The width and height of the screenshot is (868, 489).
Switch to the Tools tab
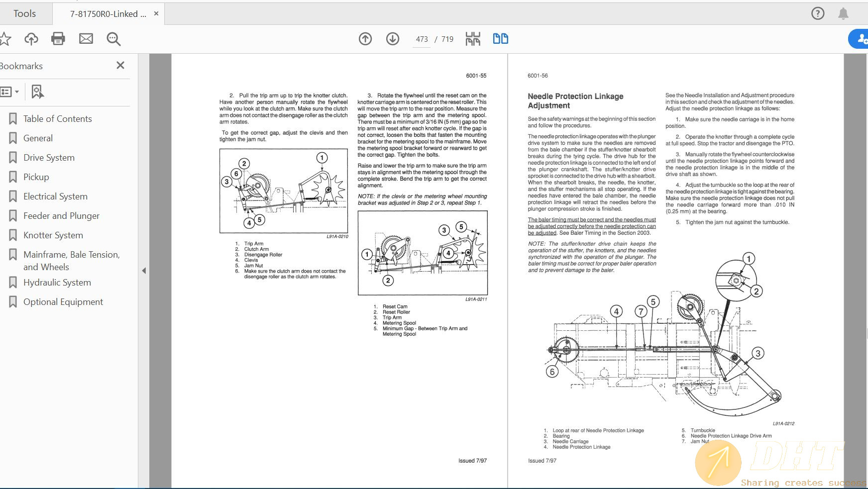[25, 13]
